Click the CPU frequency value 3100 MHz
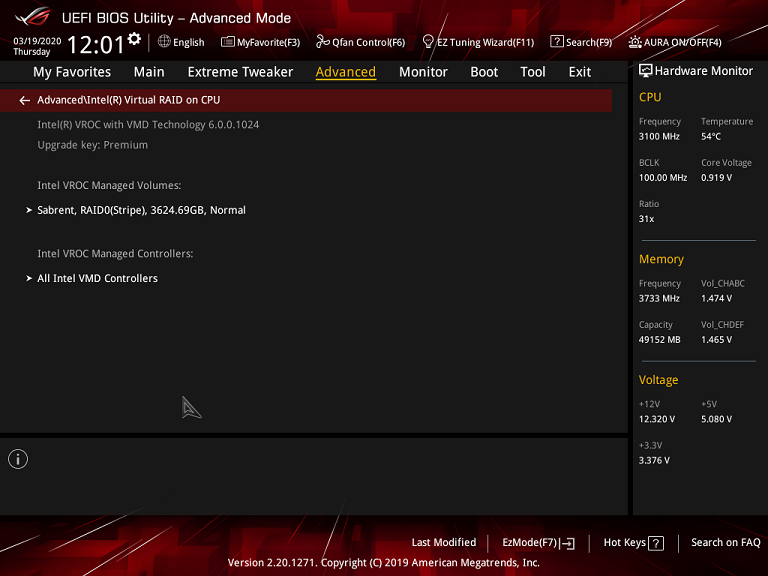 pyautogui.click(x=659, y=137)
